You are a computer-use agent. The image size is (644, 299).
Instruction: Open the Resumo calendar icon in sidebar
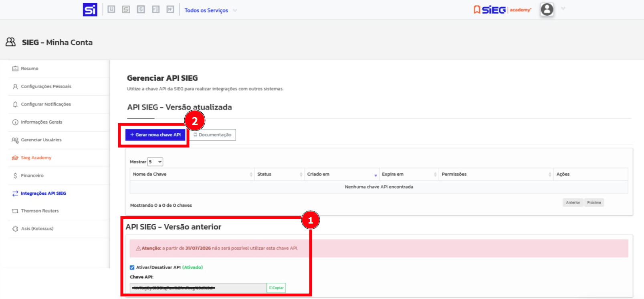click(x=15, y=69)
